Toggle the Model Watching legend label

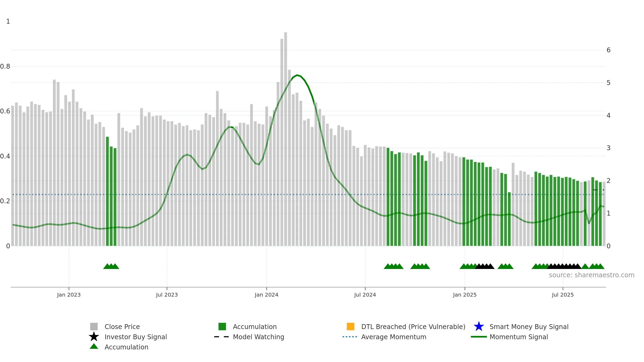pyautogui.click(x=258, y=337)
